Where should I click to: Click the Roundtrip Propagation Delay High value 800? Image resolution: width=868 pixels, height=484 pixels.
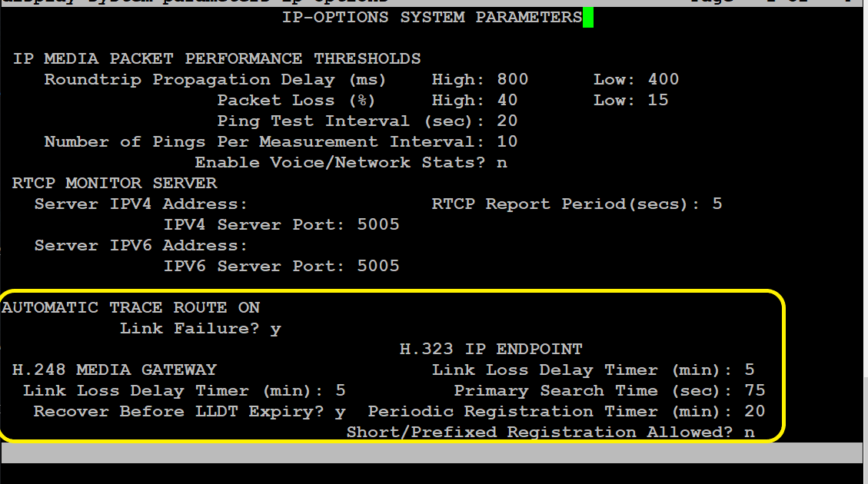pyautogui.click(x=512, y=80)
